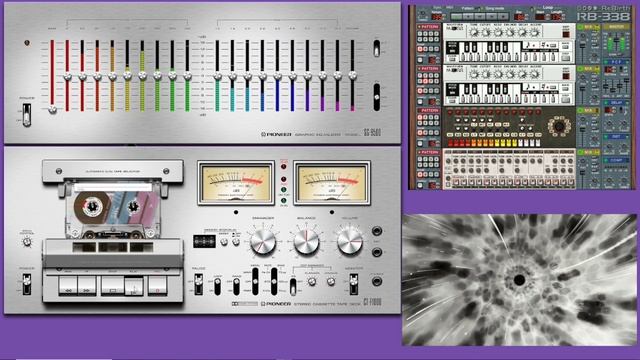Click the tape counter display
The width and height of the screenshot is (640, 360).
click(204, 241)
